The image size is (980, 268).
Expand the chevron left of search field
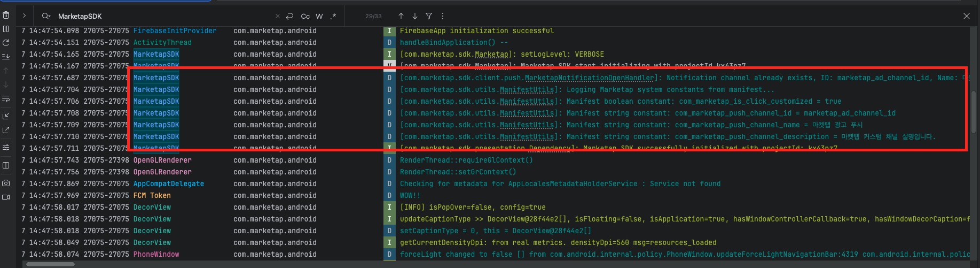(x=24, y=16)
